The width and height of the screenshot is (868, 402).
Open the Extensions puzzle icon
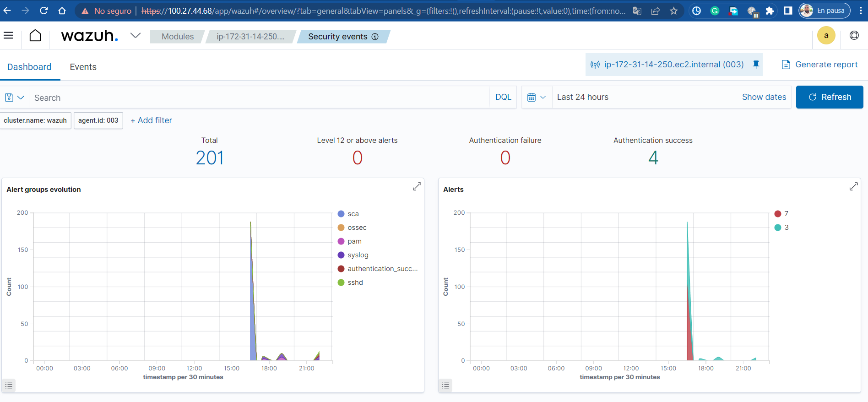[x=770, y=11]
